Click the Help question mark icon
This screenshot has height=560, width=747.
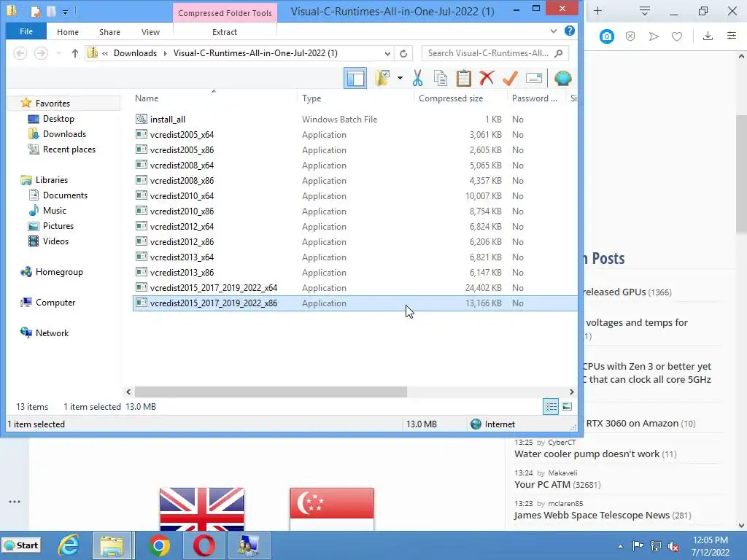(x=569, y=31)
